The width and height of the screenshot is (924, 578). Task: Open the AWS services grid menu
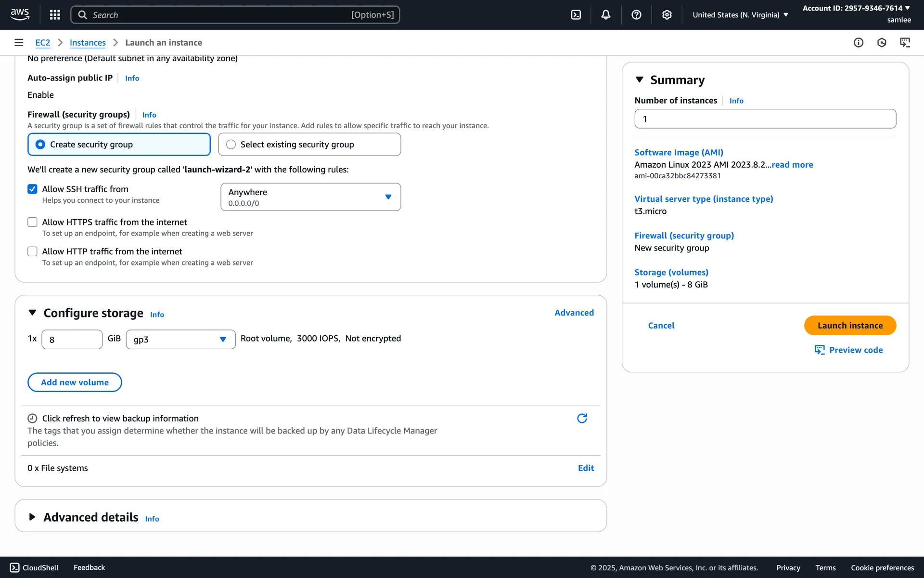click(x=55, y=15)
